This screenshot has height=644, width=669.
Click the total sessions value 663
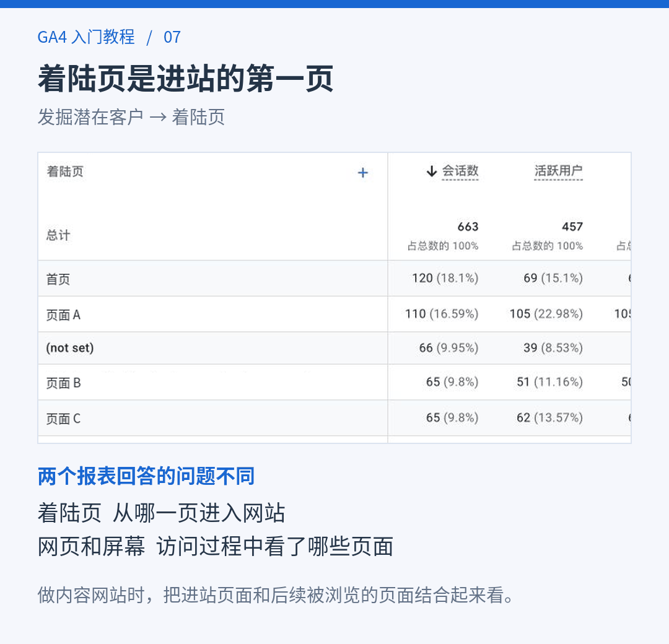[468, 227]
